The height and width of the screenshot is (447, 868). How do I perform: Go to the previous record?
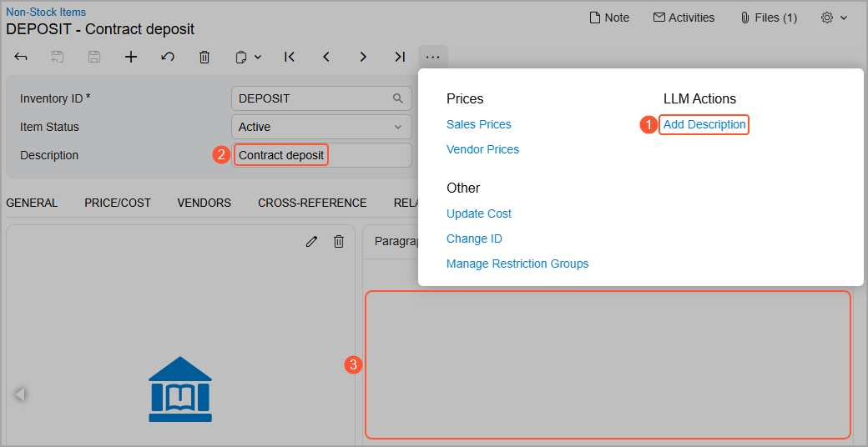pos(326,57)
